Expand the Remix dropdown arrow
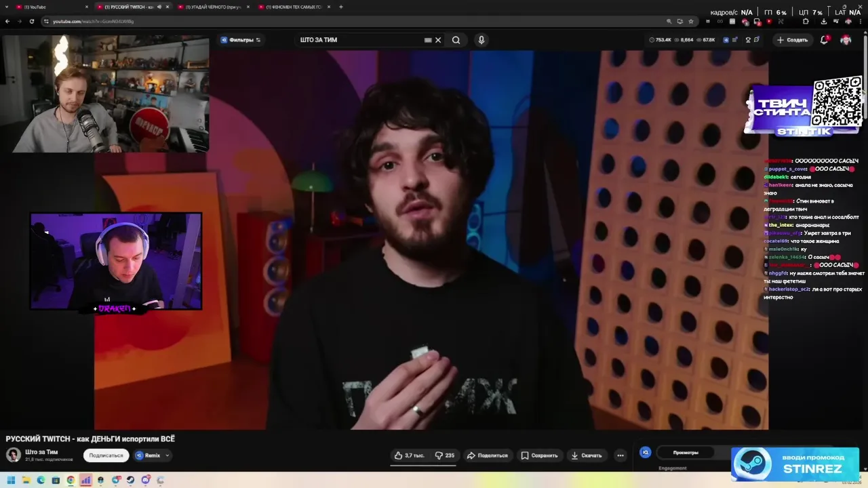 point(167,455)
